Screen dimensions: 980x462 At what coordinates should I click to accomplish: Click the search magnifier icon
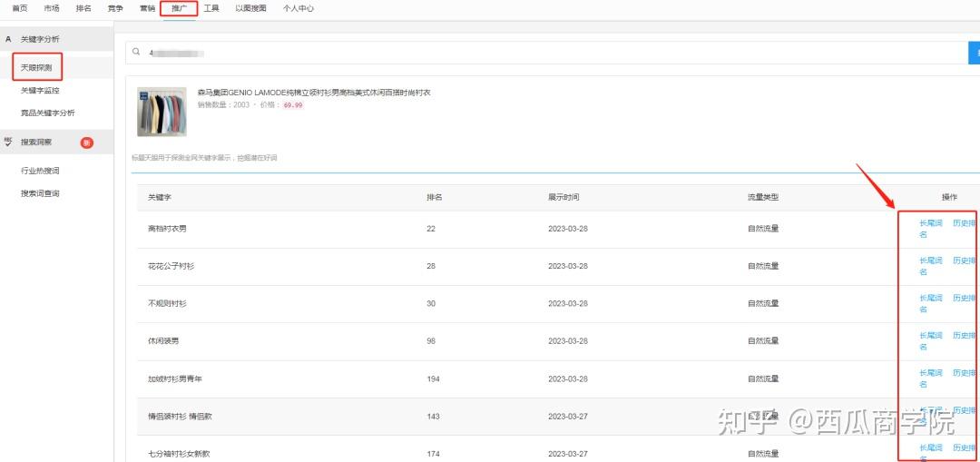tap(136, 52)
